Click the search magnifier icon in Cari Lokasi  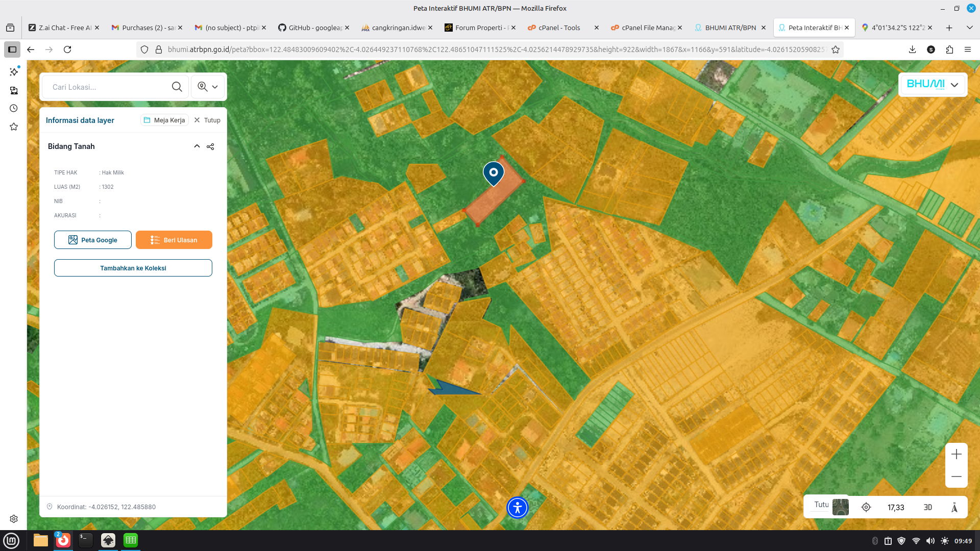click(x=177, y=87)
